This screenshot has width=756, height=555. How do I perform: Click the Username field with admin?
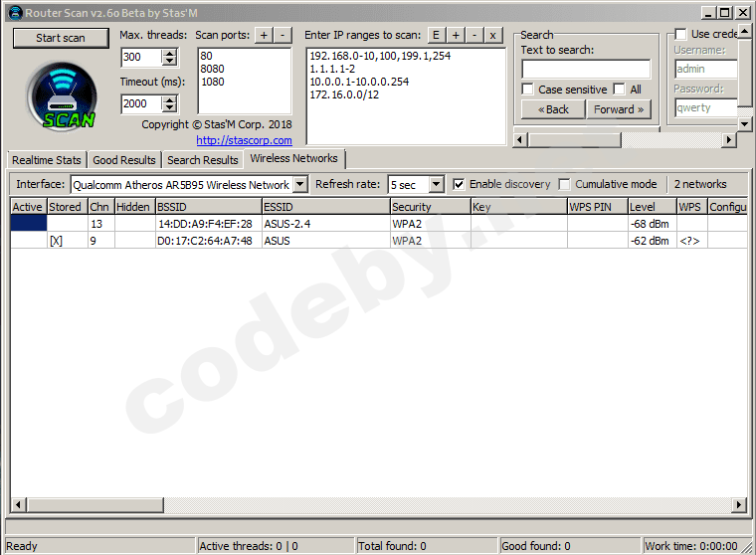(x=706, y=69)
